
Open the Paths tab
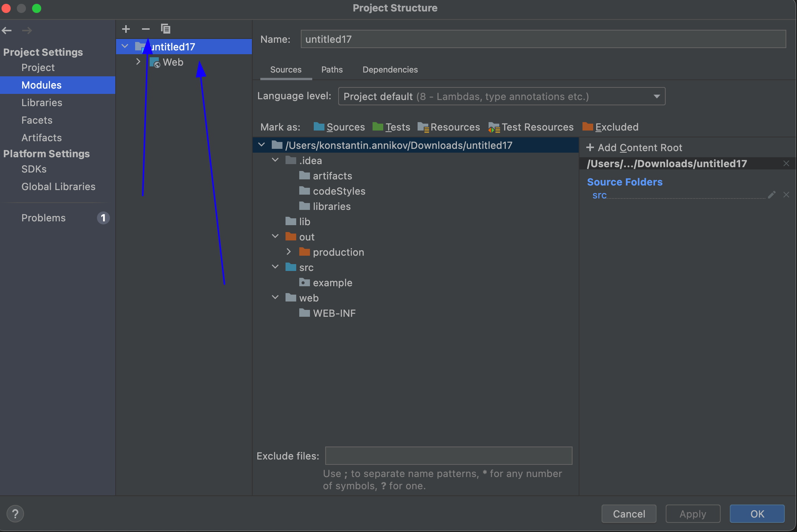tap(332, 70)
